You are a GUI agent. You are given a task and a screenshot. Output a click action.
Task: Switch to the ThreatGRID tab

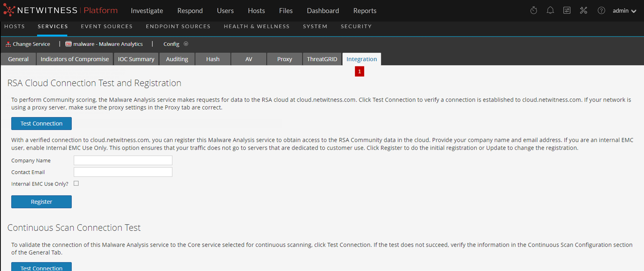pyautogui.click(x=322, y=59)
